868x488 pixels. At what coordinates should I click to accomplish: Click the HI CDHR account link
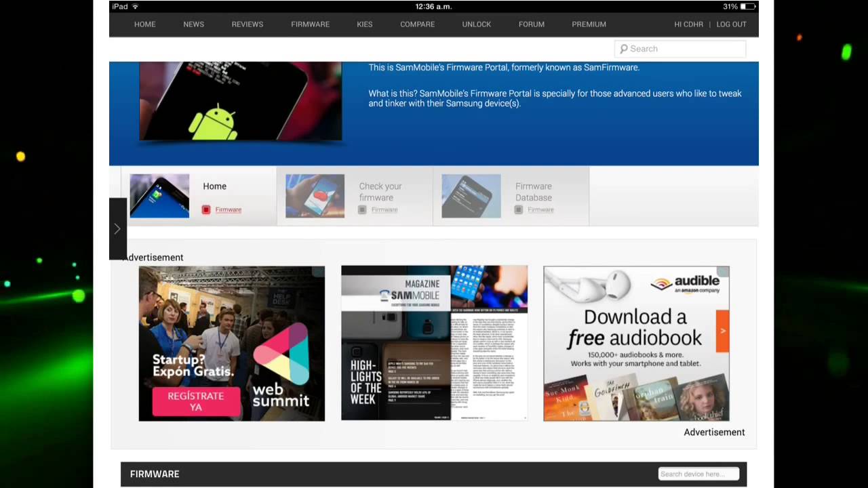point(688,24)
